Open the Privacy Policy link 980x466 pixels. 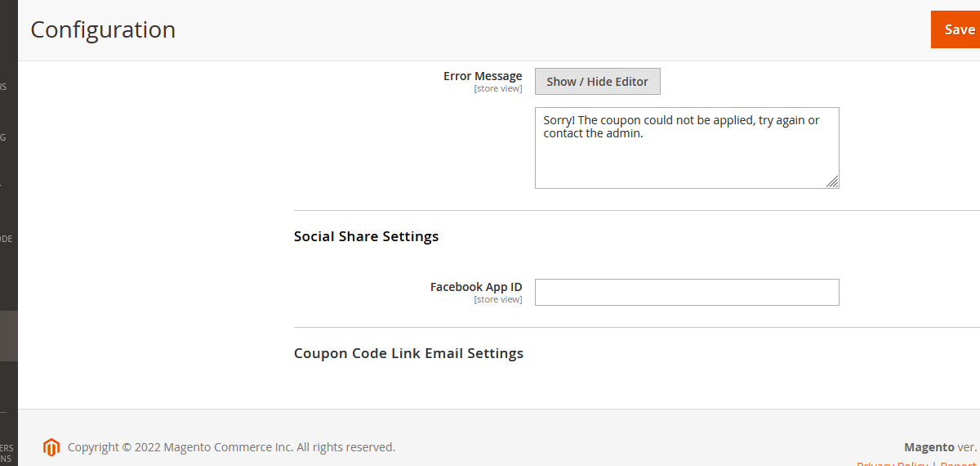[891, 464]
